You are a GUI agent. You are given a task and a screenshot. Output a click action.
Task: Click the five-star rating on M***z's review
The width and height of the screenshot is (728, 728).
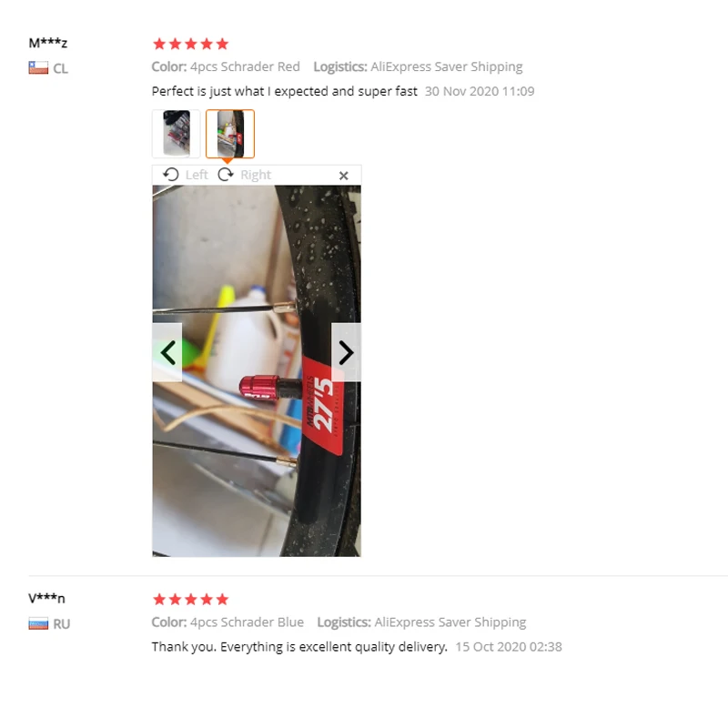pos(191,44)
